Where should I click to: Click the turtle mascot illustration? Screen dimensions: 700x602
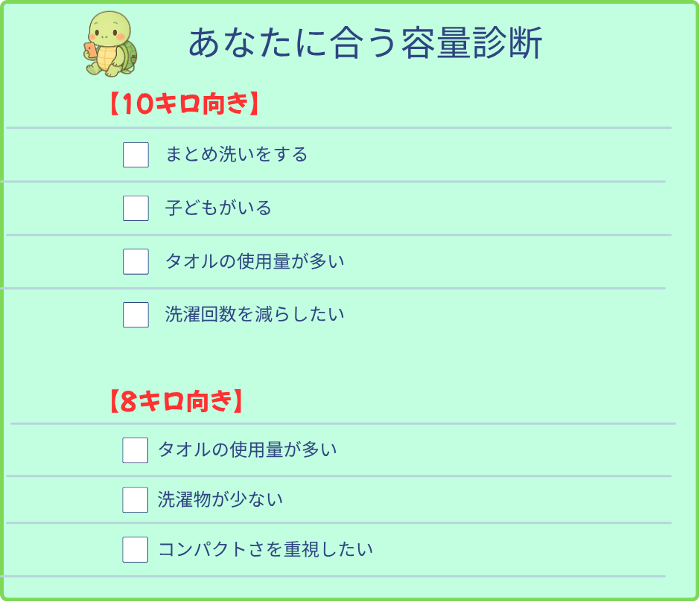pos(110,43)
